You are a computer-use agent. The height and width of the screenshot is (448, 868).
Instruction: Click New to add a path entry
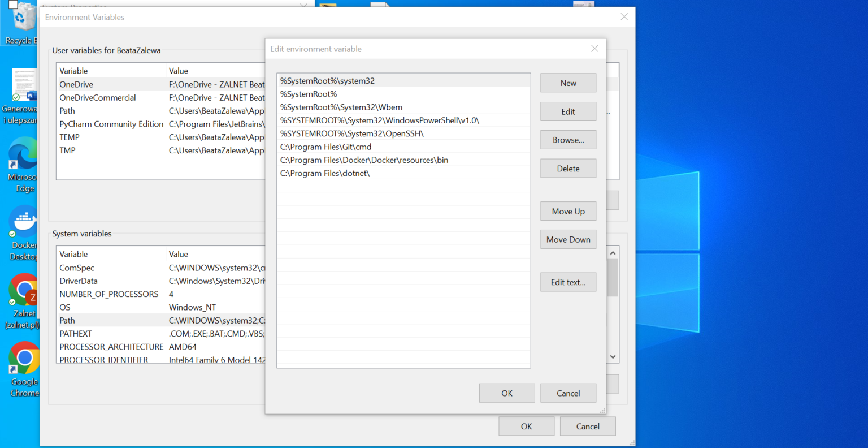568,83
